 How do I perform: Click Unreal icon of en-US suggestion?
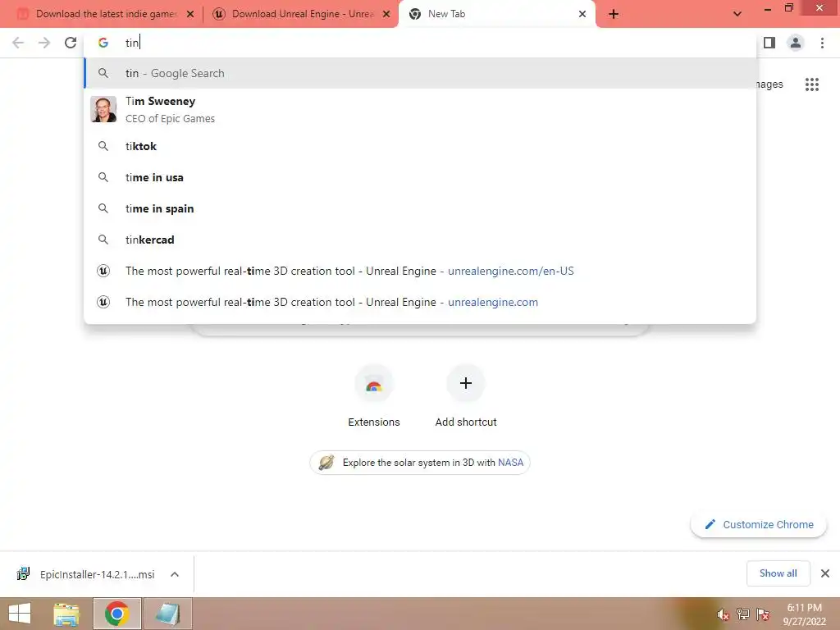(103, 271)
